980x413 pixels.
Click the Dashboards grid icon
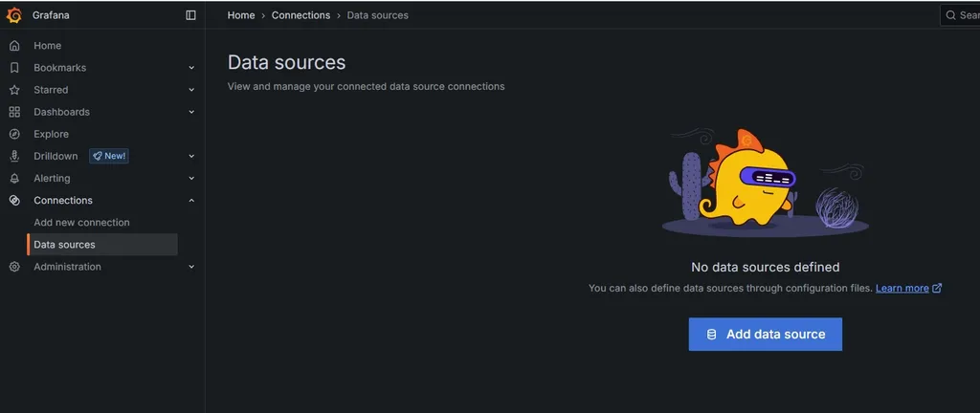click(x=14, y=112)
